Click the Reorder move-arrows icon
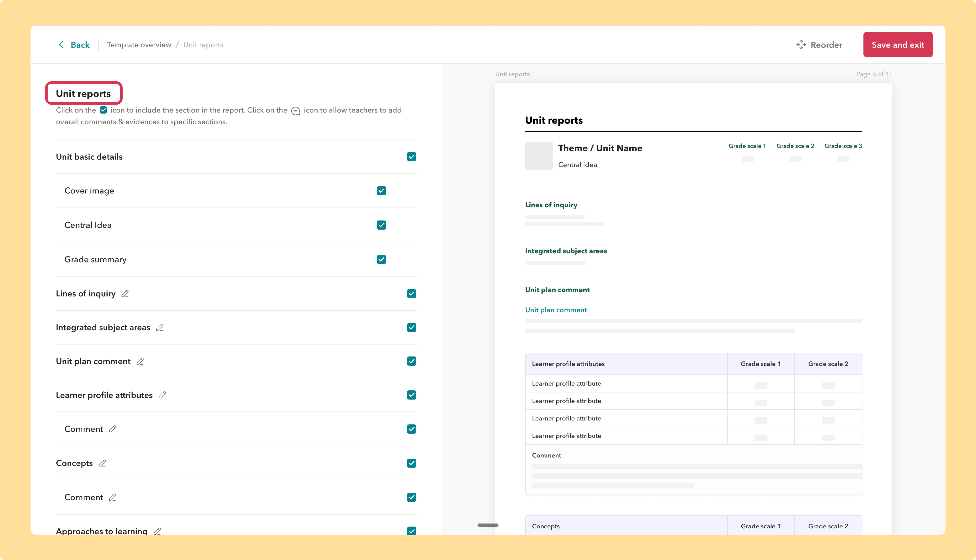Screen dimensions: 976x560 point(801,45)
